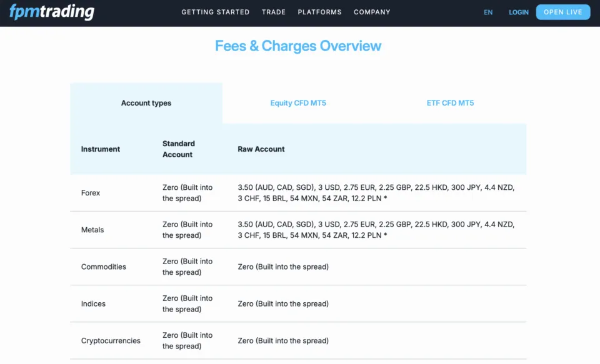
Task: Select the Cryptocurrencies table row
Action: (x=297, y=341)
